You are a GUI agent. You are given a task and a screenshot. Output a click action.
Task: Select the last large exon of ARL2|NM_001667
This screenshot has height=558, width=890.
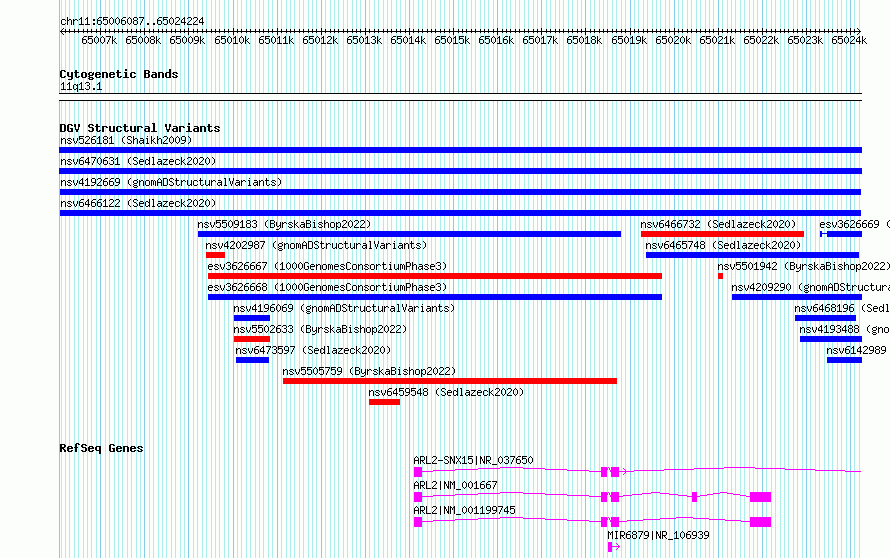tap(761, 497)
